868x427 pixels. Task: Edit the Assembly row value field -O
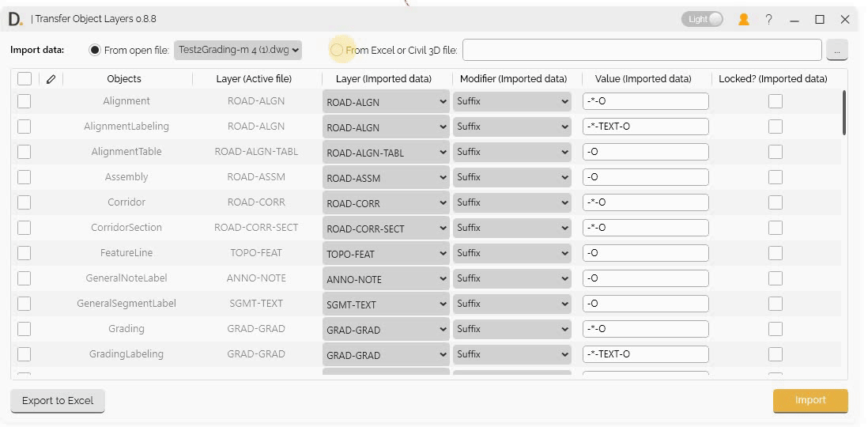click(x=645, y=177)
